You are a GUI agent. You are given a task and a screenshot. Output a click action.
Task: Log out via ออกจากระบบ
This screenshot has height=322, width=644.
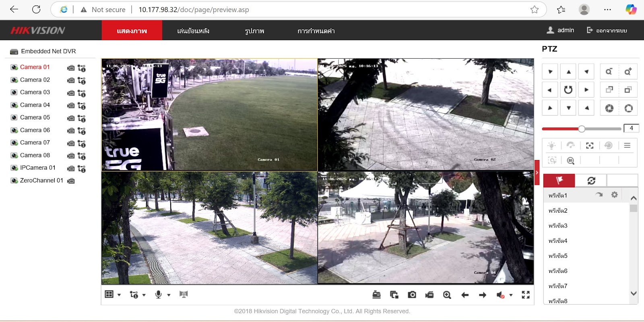pyautogui.click(x=607, y=31)
